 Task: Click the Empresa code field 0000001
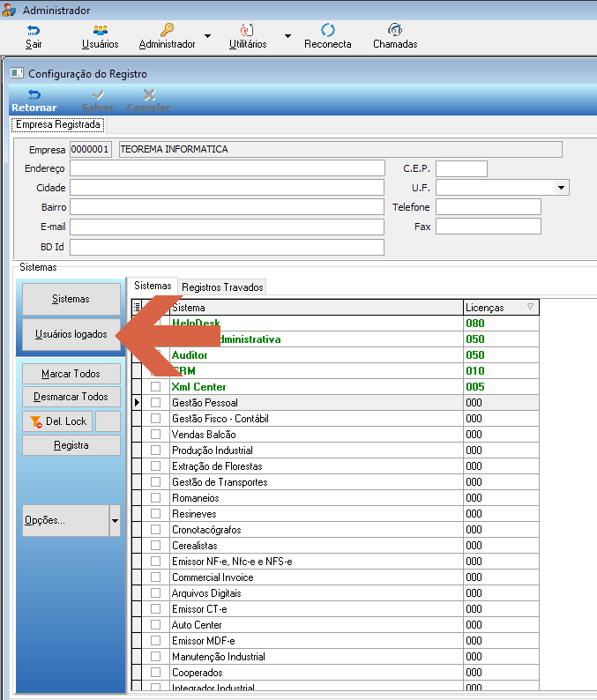(x=91, y=149)
